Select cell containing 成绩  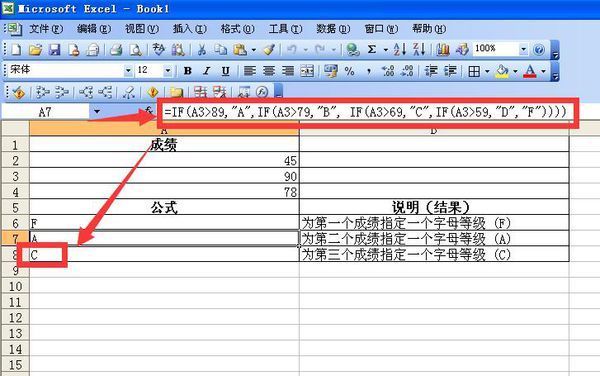(x=164, y=145)
